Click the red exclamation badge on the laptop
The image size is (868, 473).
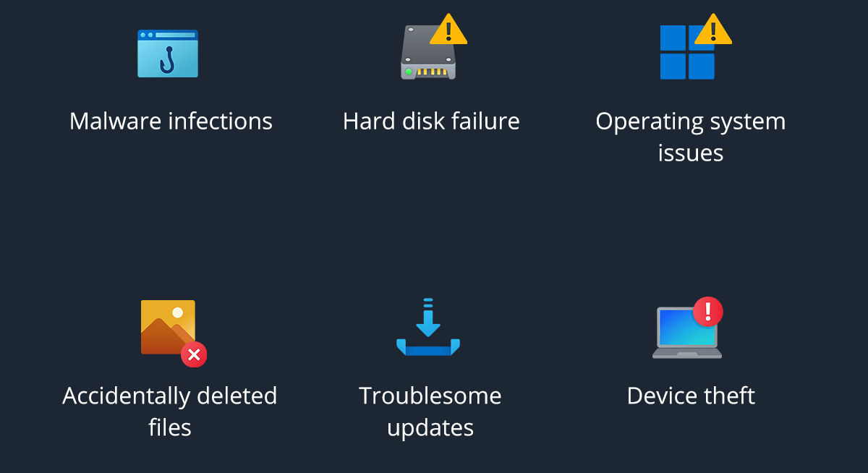[x=707, y=311]
